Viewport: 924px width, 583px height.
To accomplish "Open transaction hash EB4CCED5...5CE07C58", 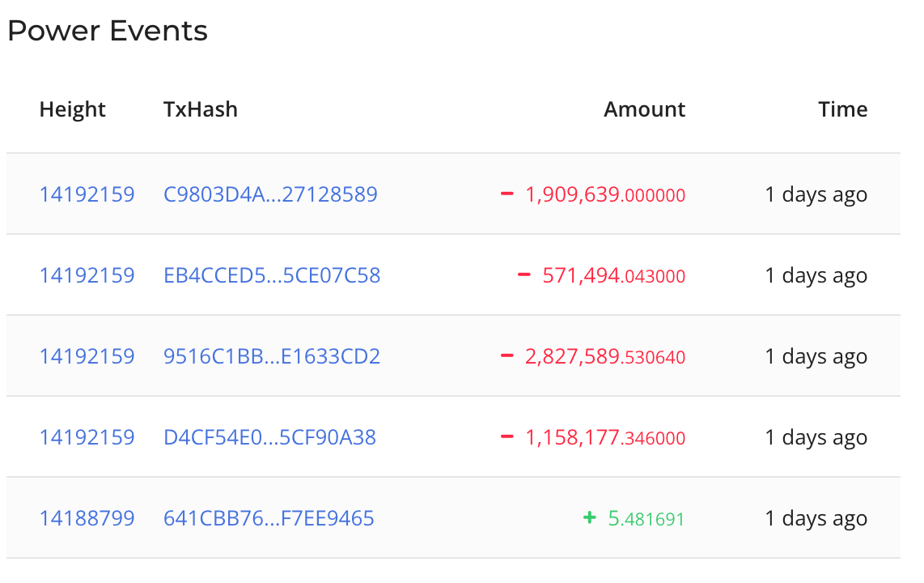I will 272,274.
